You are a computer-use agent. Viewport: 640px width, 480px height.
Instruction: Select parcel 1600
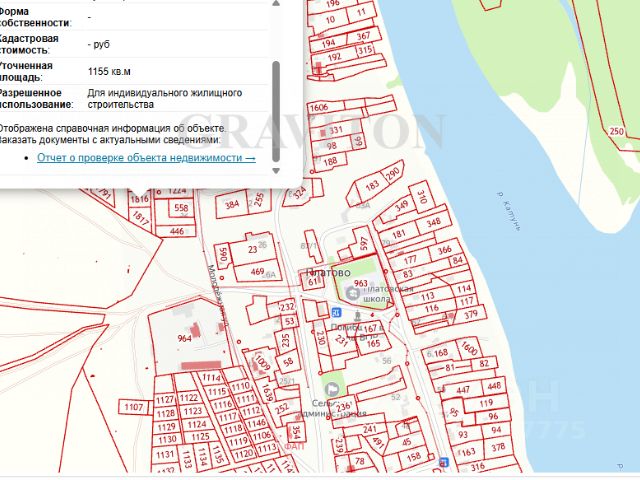(469, 347)
